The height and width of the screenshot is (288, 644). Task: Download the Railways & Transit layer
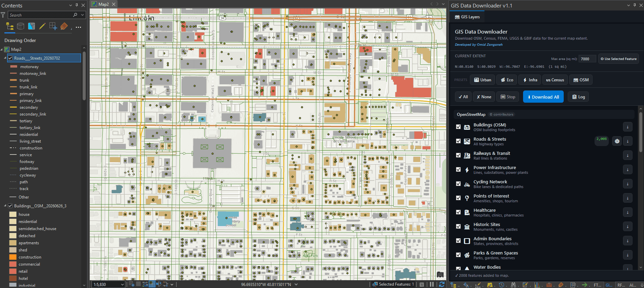coord(627,156)
